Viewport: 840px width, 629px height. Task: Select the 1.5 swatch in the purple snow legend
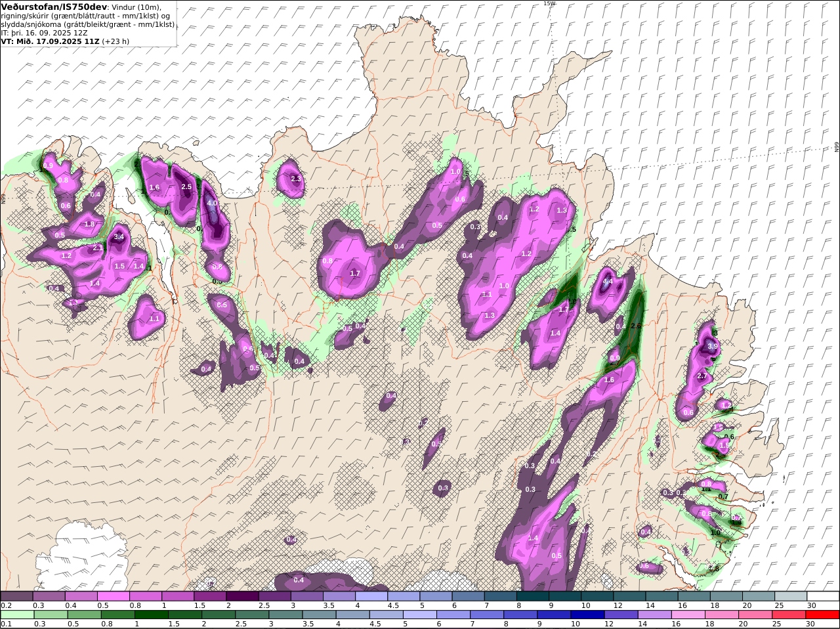click(x=210, y=596)
